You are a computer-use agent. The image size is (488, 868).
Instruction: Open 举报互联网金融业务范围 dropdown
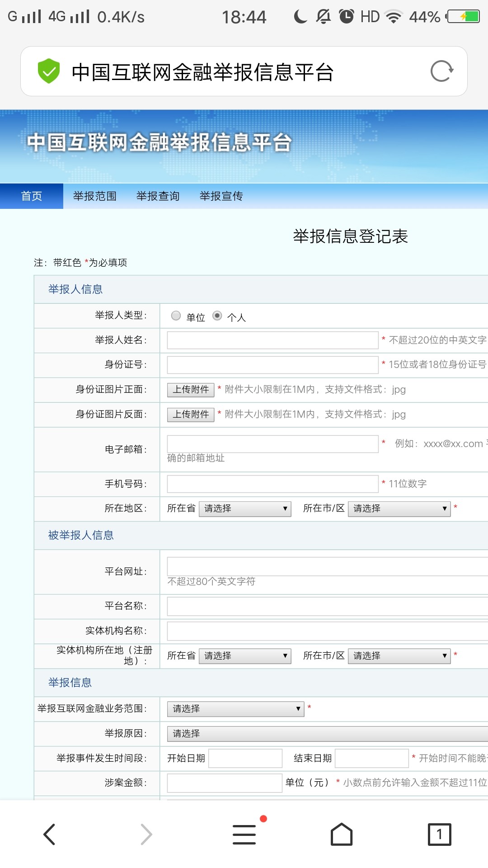click(236, 709)
